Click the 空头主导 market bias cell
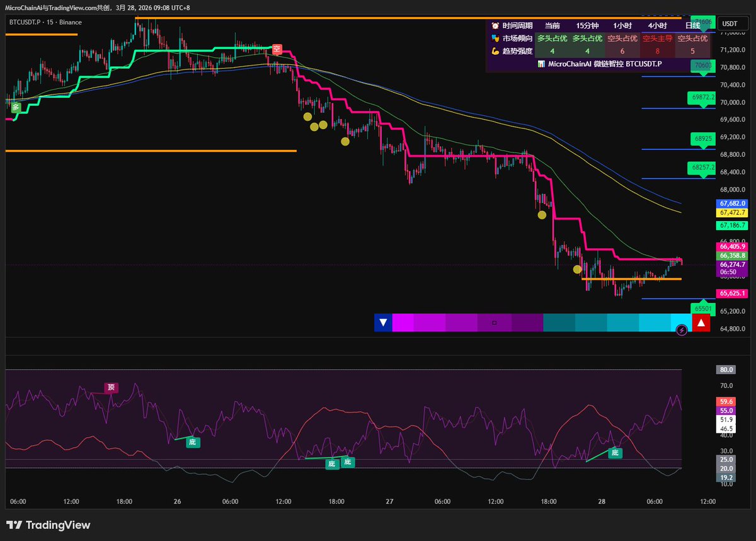 657,38
